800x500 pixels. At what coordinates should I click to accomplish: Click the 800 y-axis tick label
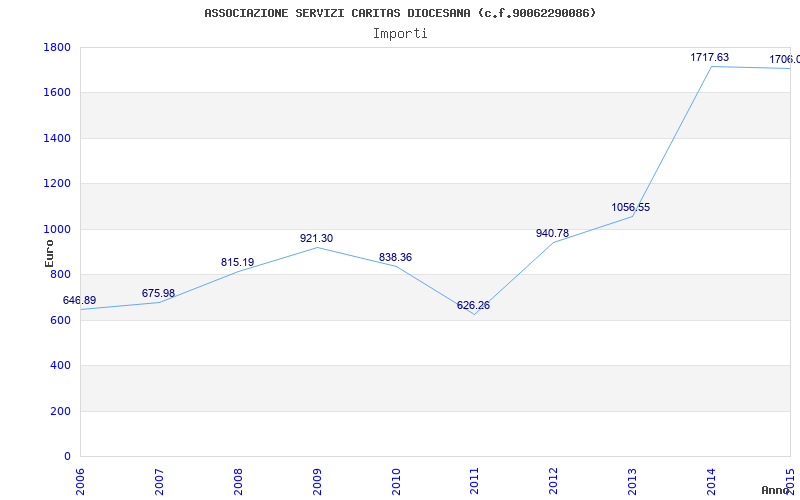60,274
